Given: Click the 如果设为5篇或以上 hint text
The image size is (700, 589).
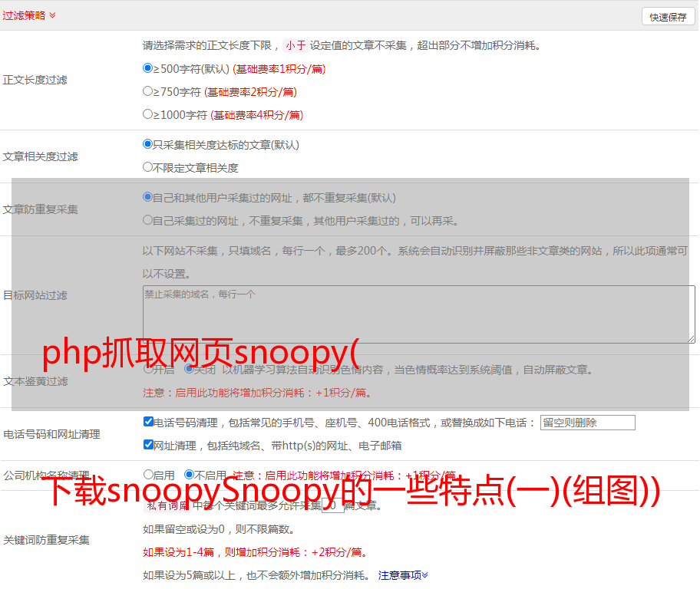Looking at the screenshot, I should coord(256,575).
